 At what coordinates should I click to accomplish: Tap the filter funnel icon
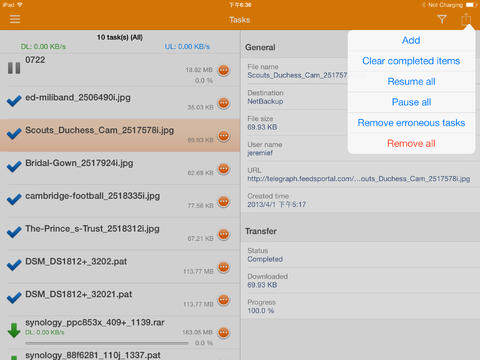[442, 19]
